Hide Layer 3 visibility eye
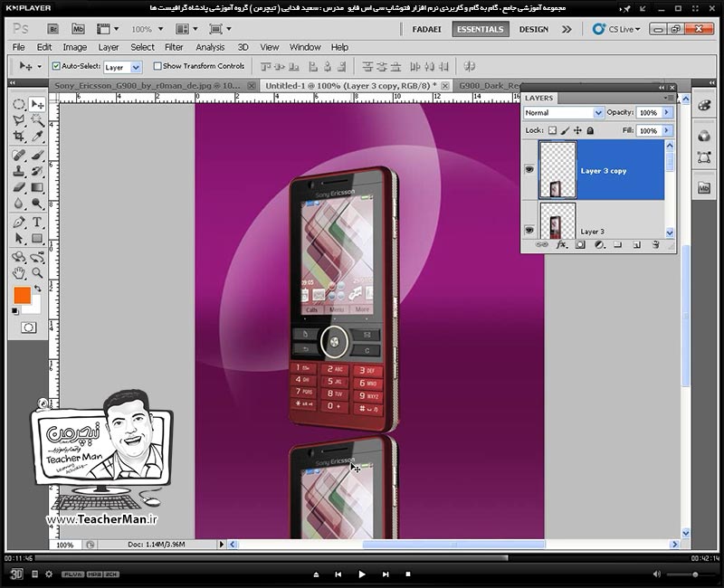 click(x=529, y=230)
